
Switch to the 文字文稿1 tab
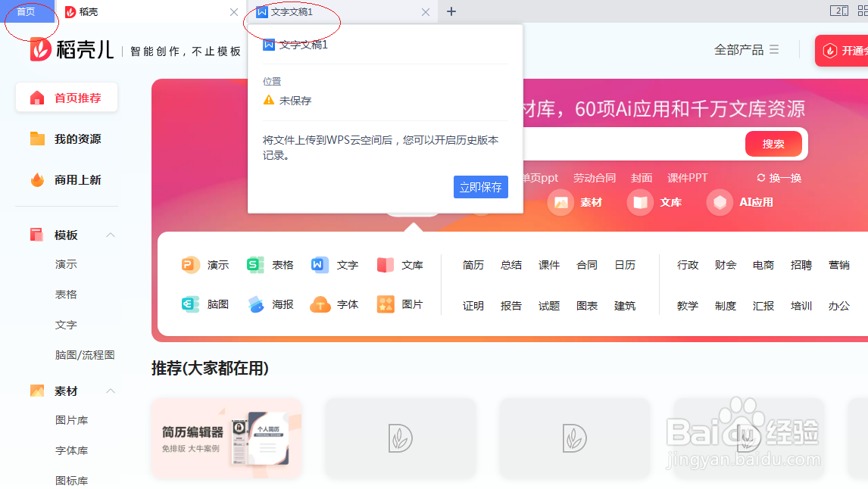point(342,11)
